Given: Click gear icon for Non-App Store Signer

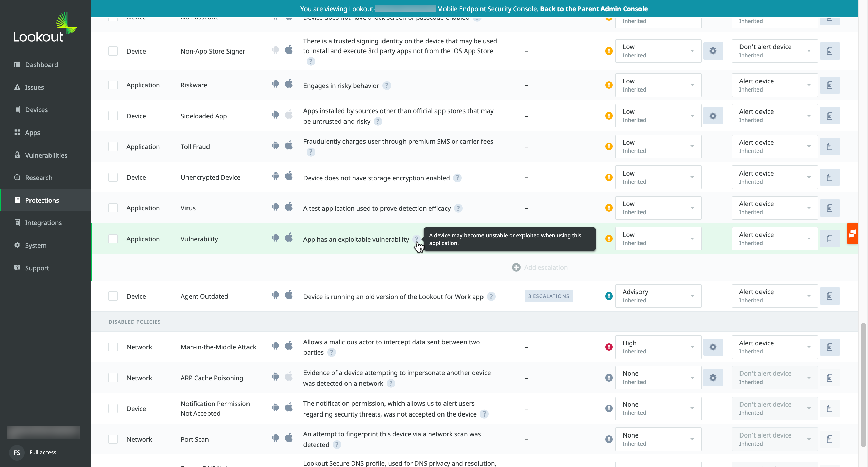Looking at the screenshot, I should tap(713, 51).
